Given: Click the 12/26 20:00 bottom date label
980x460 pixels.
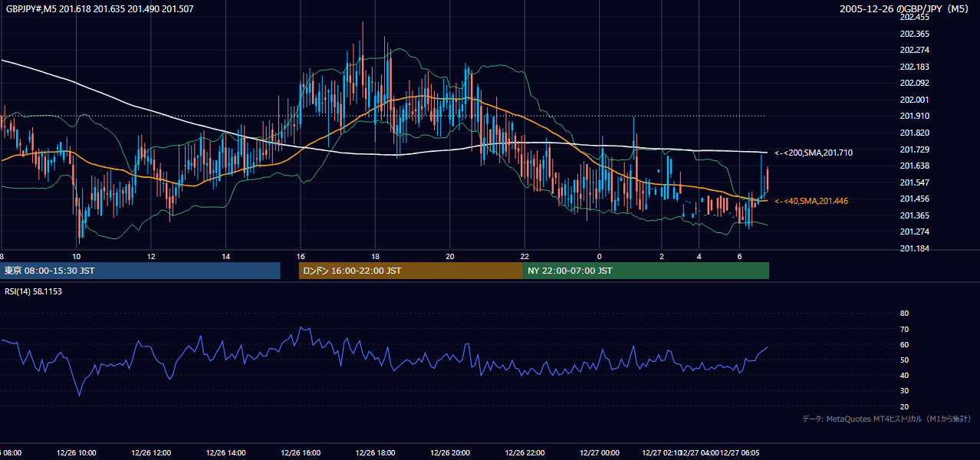Looking at the screenshot, I should [450, 453].
